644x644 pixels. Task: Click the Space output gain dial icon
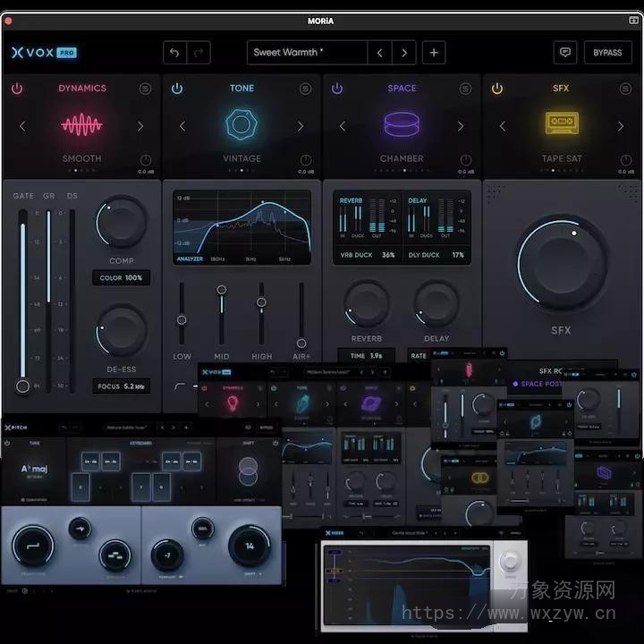pos(466,160)
